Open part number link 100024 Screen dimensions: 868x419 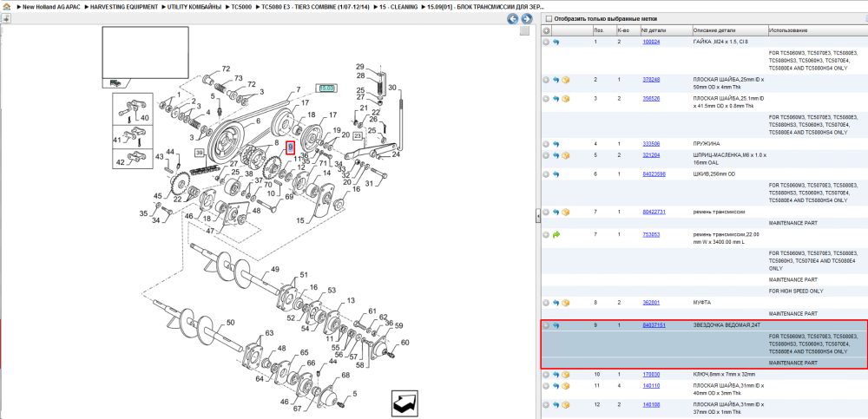tap(651, 42)
